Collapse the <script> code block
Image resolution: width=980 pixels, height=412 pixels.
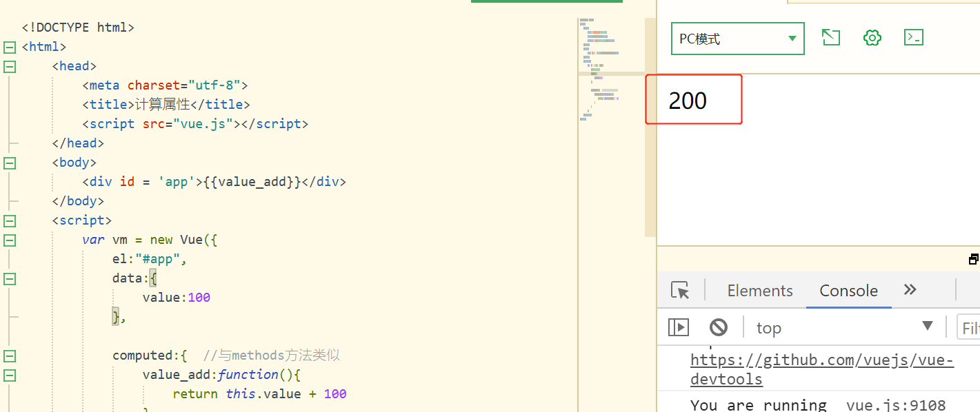[x=9, y=220]
